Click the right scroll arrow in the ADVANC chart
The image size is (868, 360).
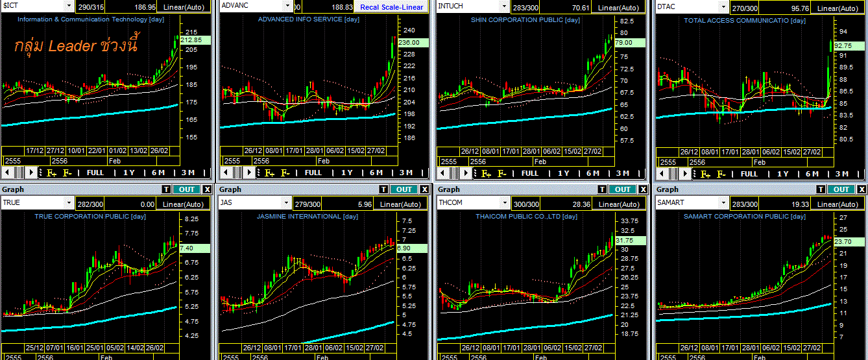coord(249,173)
